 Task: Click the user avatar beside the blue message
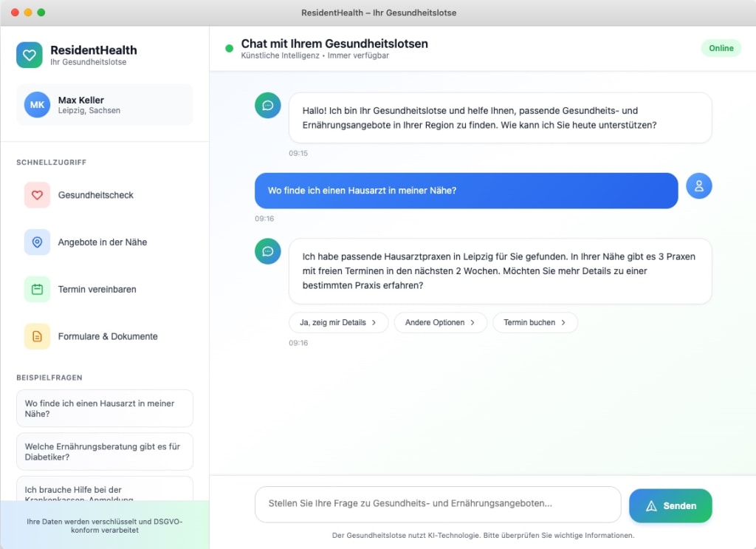click(698, 185)
